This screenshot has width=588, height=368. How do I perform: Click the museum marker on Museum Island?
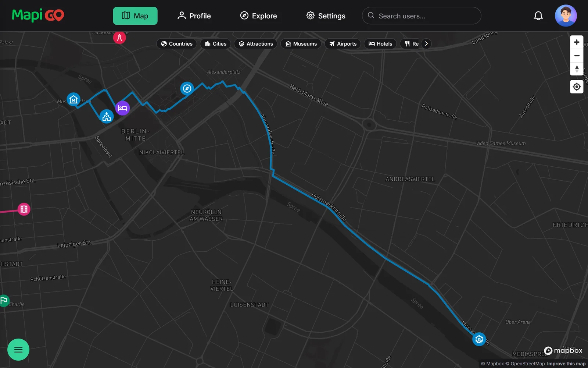[73, 99]
